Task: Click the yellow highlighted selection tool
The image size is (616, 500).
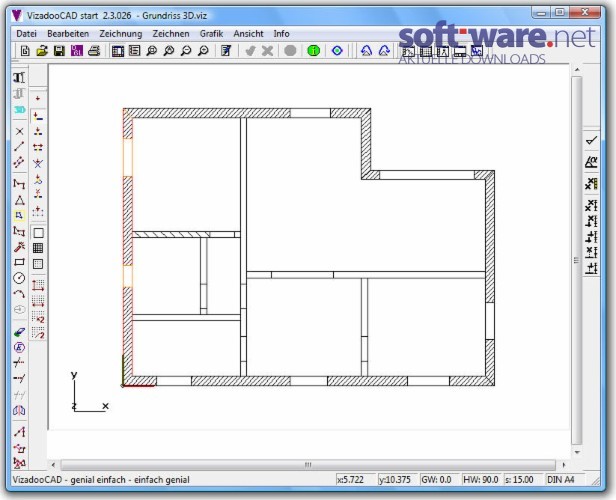Action: [x=19, y=215]
